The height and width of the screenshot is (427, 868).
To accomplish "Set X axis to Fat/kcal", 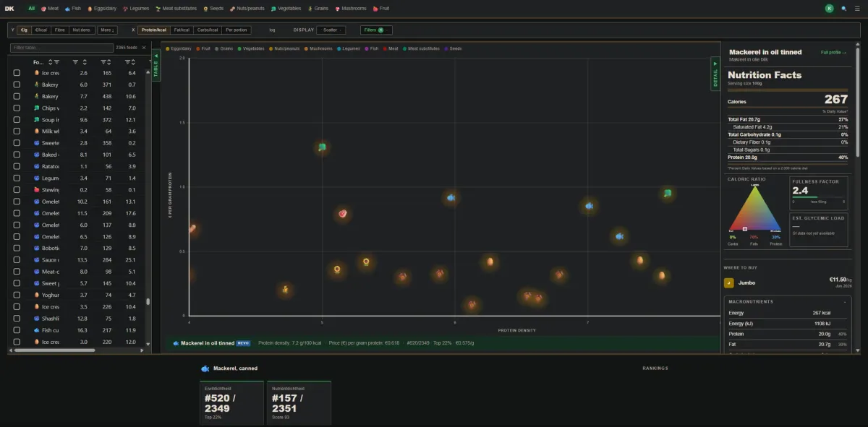I will (x=182, y=30).
